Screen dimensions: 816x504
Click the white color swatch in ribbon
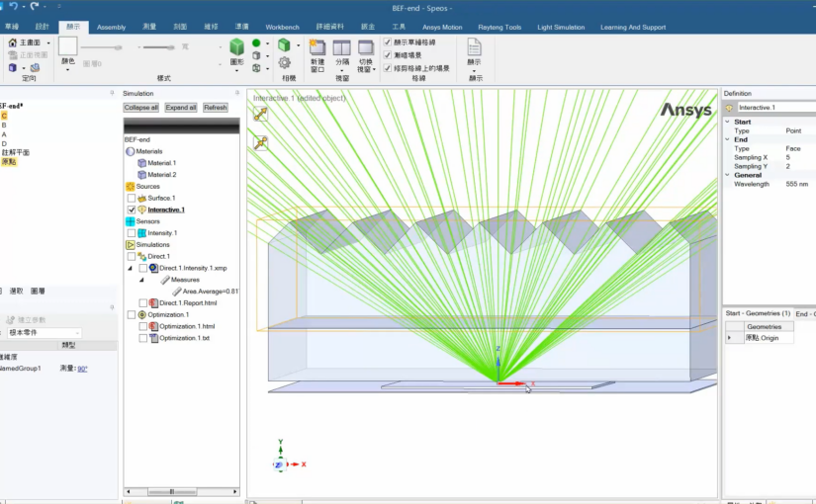(x=67, y=45)
